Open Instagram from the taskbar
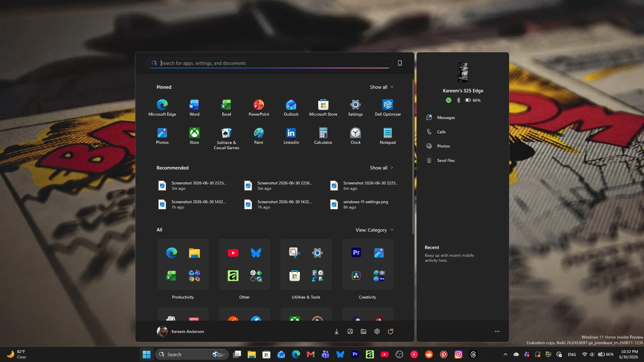Viewport: 644px width, 362px height. (458, 354)
